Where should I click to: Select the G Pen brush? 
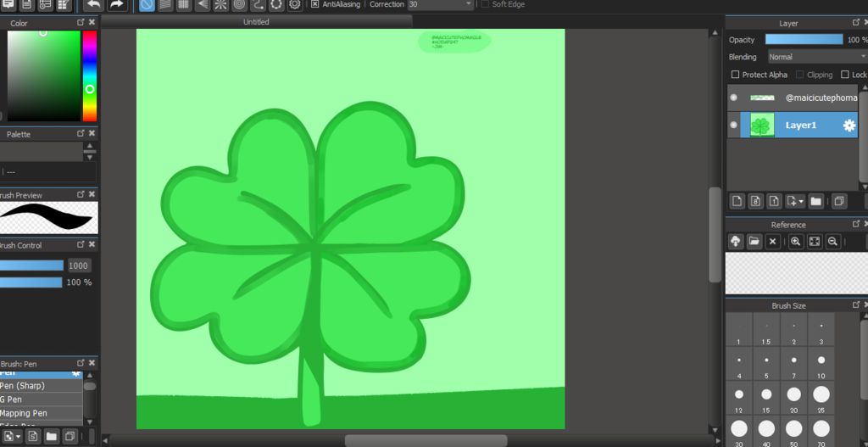[x=41, y=400]
